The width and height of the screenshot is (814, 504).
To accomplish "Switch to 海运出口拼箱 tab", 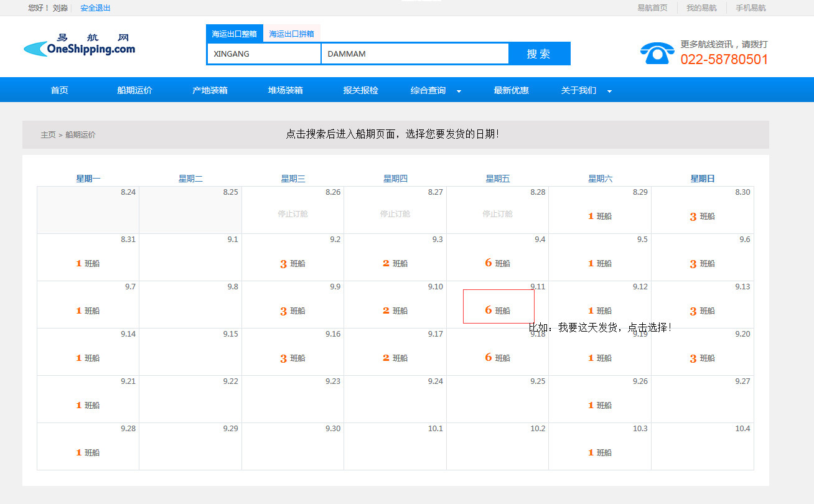I will point(291,34).
